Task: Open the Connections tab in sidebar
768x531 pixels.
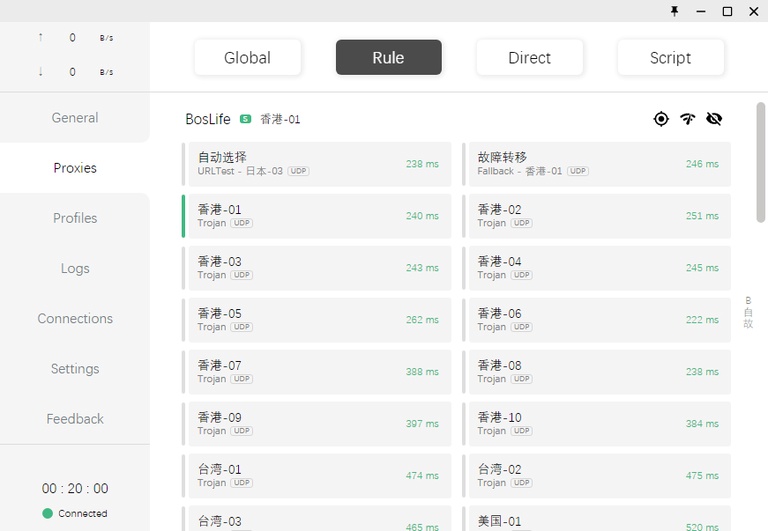Action: pos(75,318)
